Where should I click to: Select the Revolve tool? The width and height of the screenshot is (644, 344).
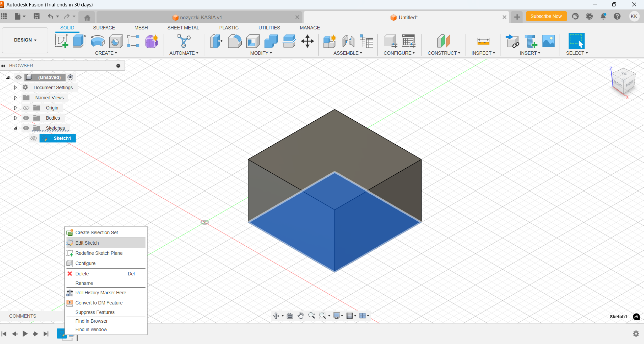98,41
